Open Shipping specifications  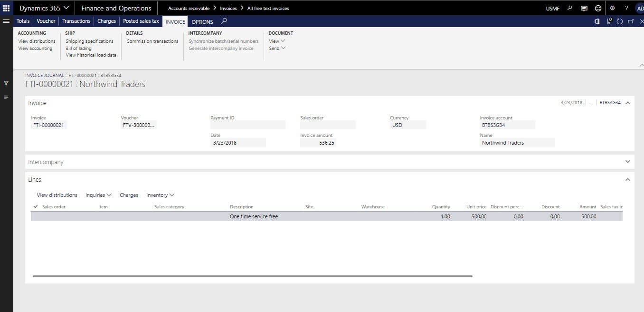pos(90,41)
